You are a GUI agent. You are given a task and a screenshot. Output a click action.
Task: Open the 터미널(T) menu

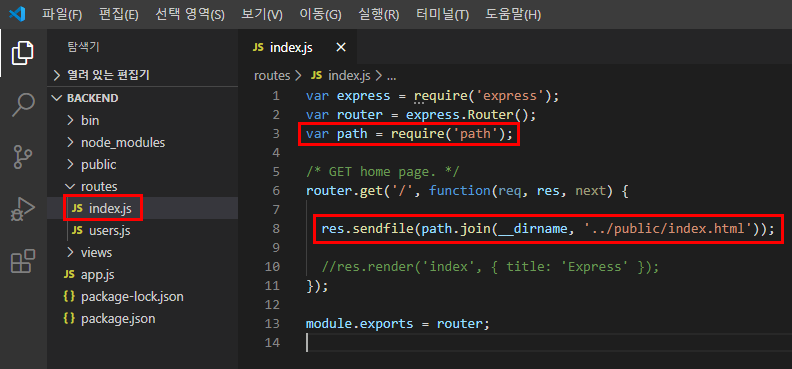pyautogui.click(x=443, y=15)
